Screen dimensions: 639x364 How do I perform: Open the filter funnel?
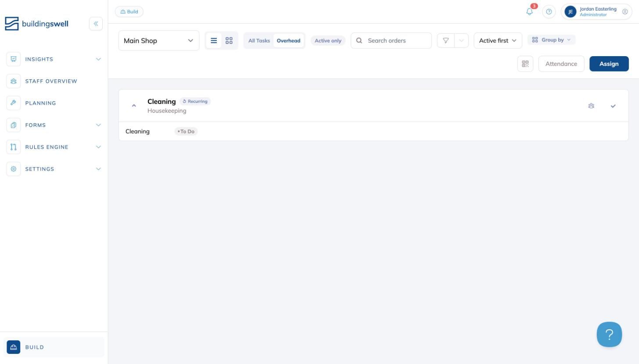tap(446, 40)
